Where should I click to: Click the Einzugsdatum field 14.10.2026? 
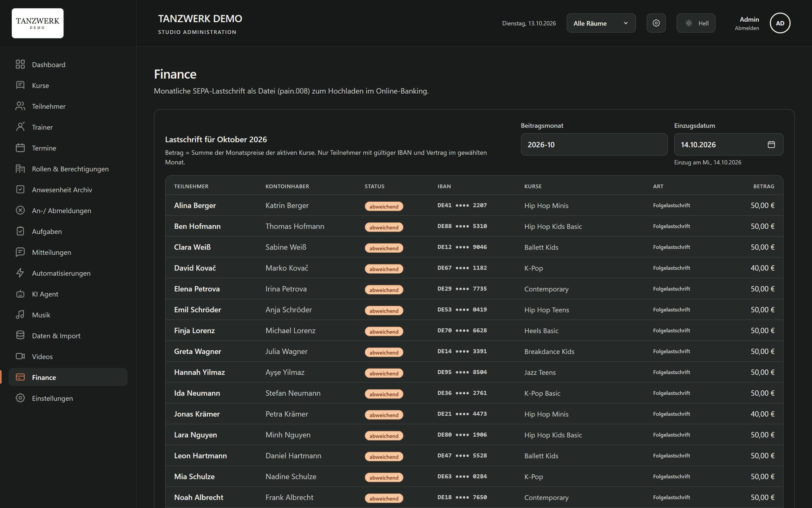729,144
